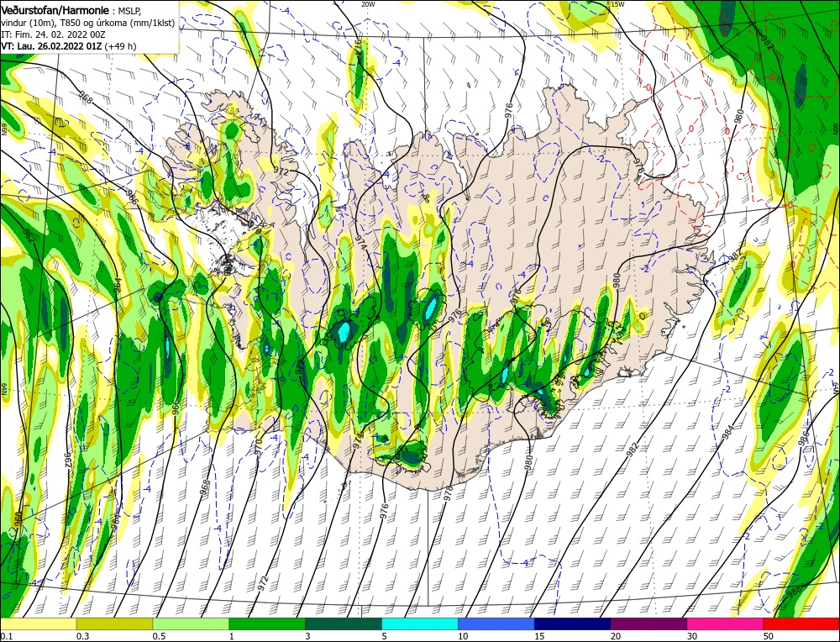
Task: Click the purple 20–30 legend swatch
Action: [x=648, y=624]
